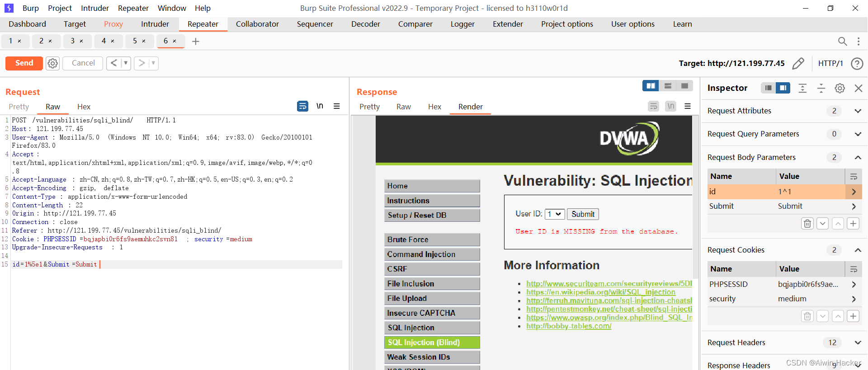Toggle word wrap in Response viewer
Screen dimensions: 868x370
(x=653, y=106)
